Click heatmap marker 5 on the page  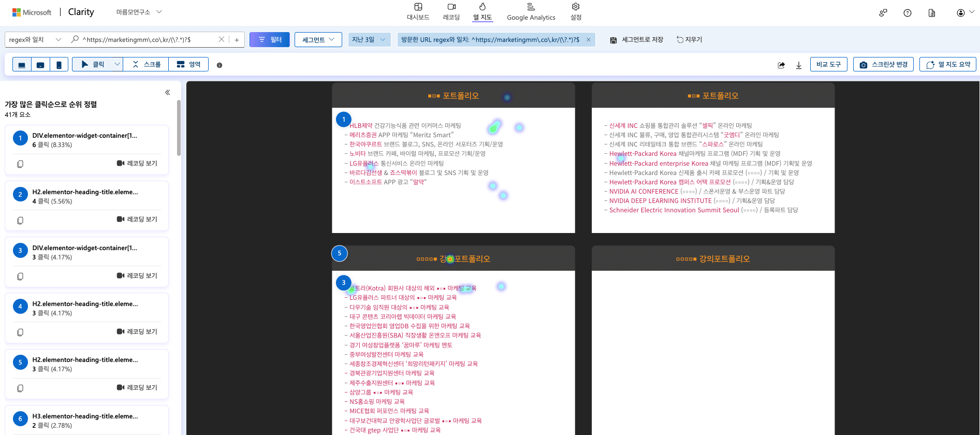pyautogui.click(x=340, y=253)
